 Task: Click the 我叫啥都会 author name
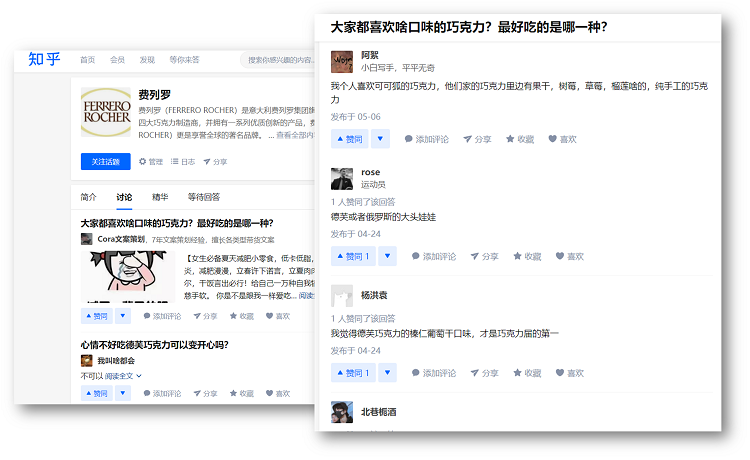[116, 361]
